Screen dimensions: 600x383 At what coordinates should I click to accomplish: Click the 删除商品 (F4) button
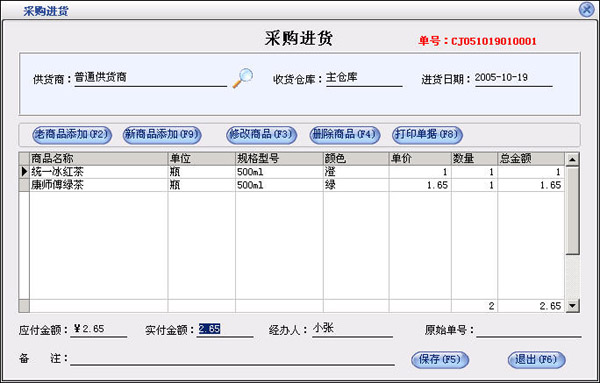coord(345,135)
